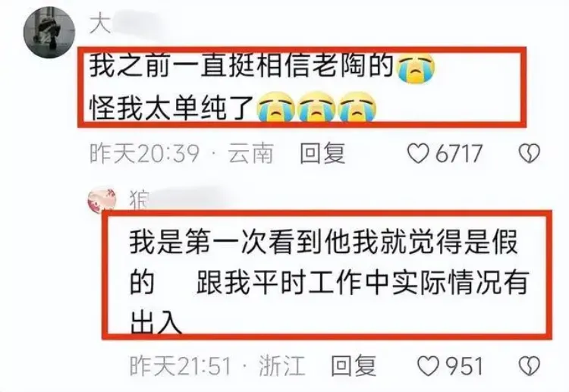Click timestamp 昨天21:51 · 浙江
The width and height of the screenshot is (569, 392).
click(217, 366)
